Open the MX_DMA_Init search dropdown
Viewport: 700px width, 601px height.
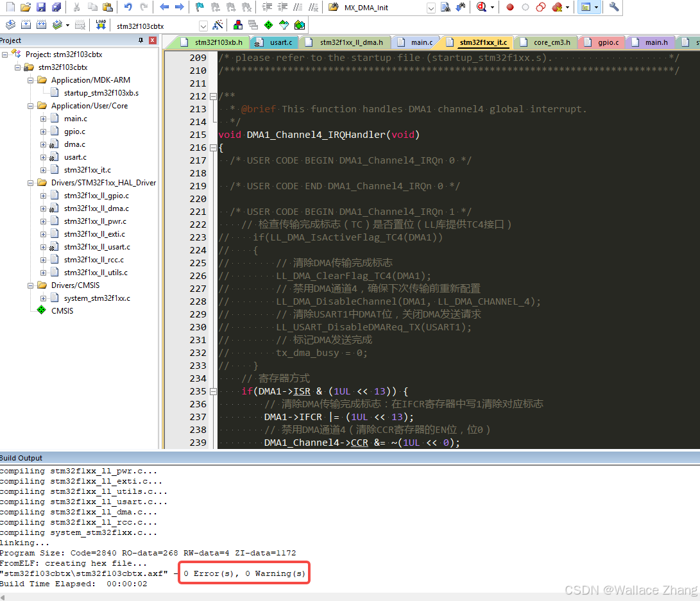tap(431, 8)
